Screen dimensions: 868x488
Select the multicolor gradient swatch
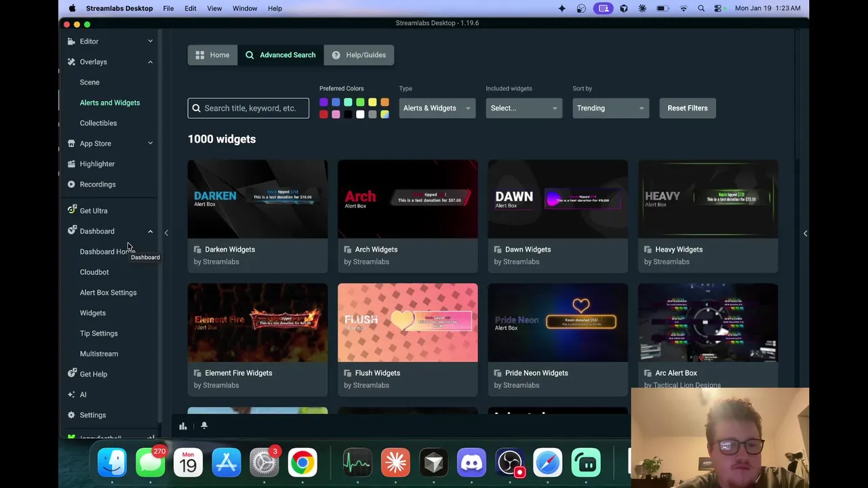click(384, 115)
